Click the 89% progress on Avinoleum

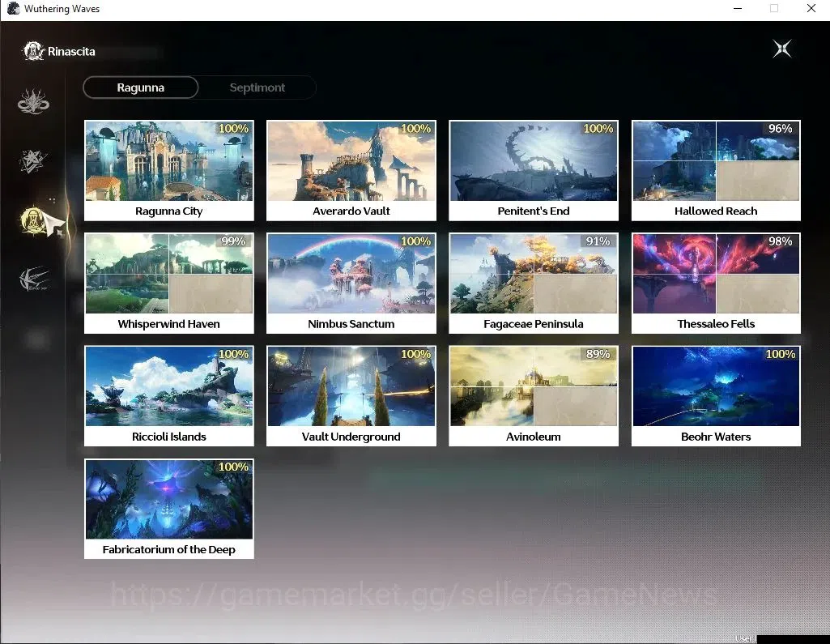pyautogui.click(x=598, y=354)
